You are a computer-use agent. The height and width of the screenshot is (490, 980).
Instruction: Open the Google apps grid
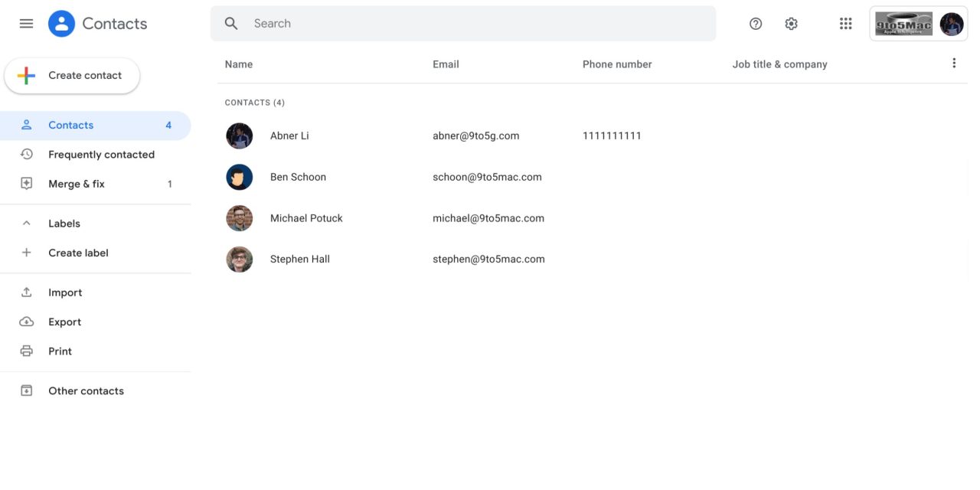coord(845,24)
